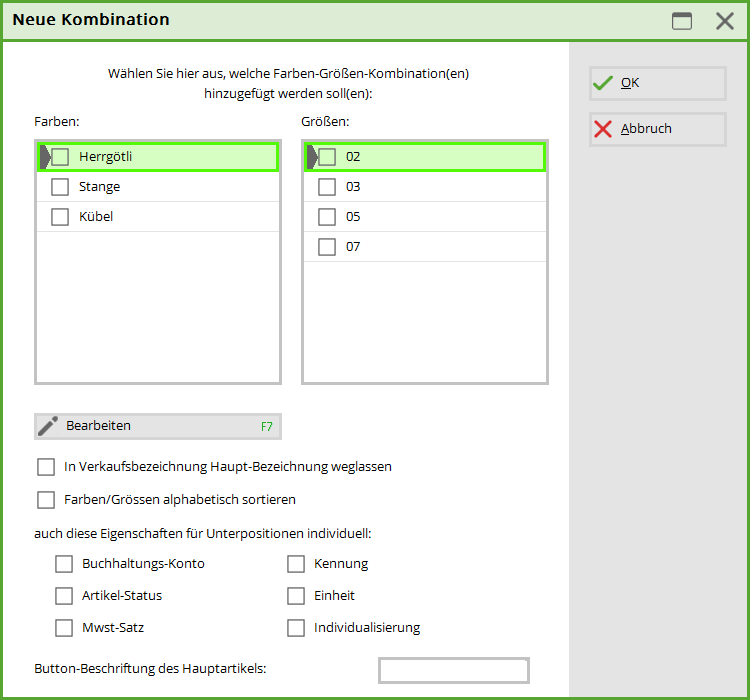750x700 pixels.
Task: Tick the Herrgötli color checkbox
Action: [60, 157]
